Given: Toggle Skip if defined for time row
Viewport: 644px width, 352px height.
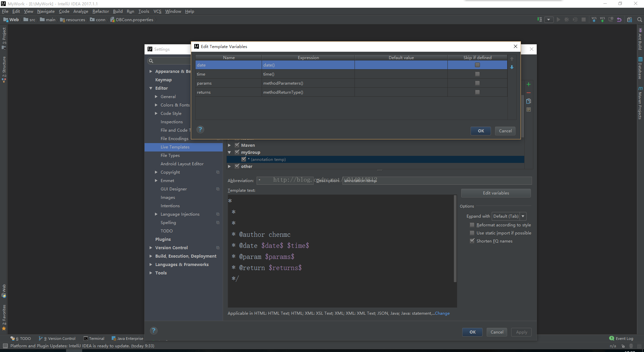Looking at the screenshot, I should point(477,74).
